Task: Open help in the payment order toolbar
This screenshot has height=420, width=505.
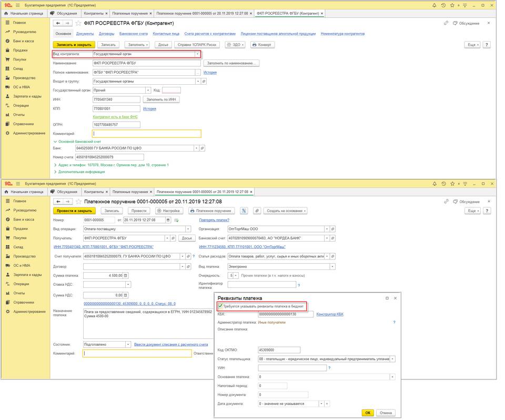Action: tap(487, 211)
